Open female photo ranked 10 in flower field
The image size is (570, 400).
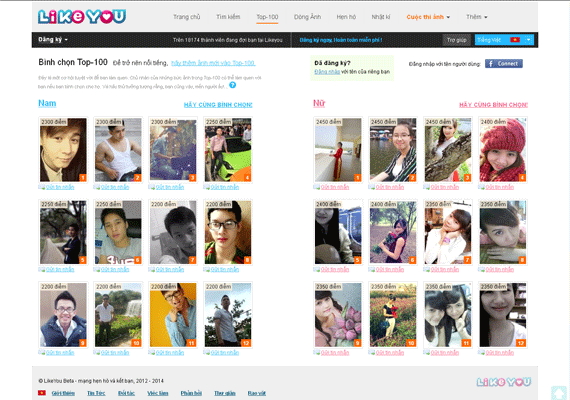point(393,315)
